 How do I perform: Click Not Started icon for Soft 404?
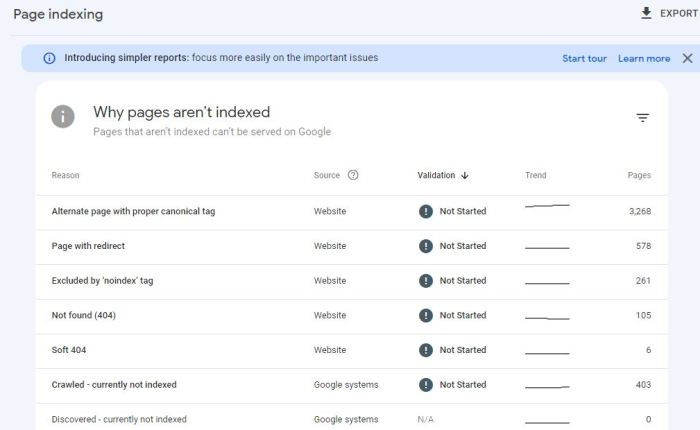point(426,350)
